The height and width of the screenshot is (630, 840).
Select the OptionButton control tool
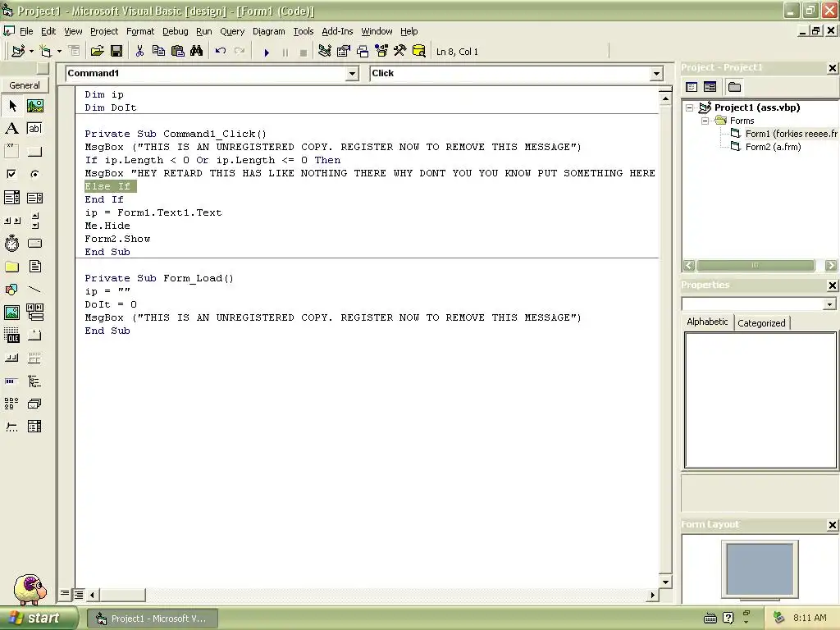click(34, 174)
